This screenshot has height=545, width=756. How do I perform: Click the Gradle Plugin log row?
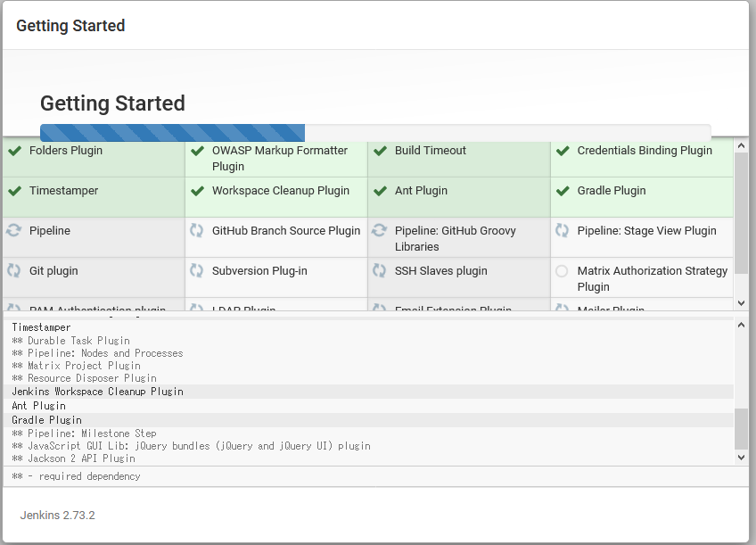(368, 420)
